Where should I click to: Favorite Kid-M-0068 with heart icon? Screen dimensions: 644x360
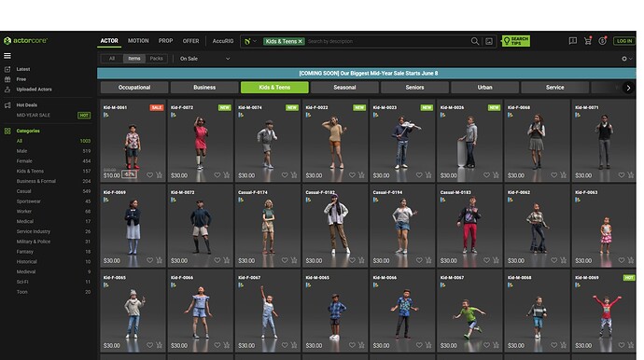point(554,345)
